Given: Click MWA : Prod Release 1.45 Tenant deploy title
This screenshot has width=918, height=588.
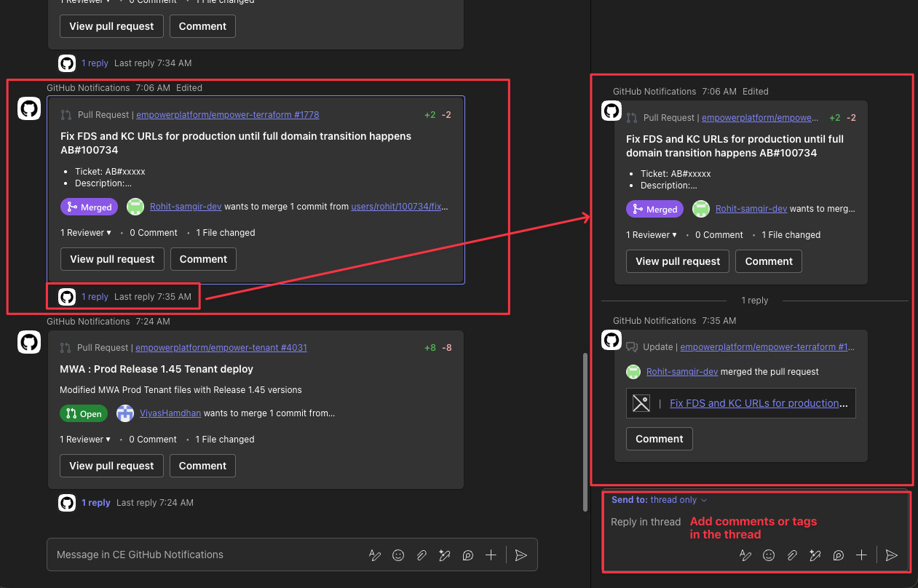Looking at the screenshot, I should (x=157, y=369).
